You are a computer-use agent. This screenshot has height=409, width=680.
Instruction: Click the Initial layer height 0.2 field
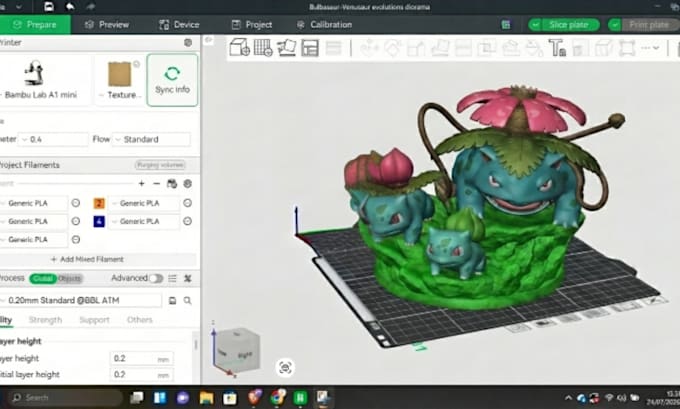[x=141, y=375]
